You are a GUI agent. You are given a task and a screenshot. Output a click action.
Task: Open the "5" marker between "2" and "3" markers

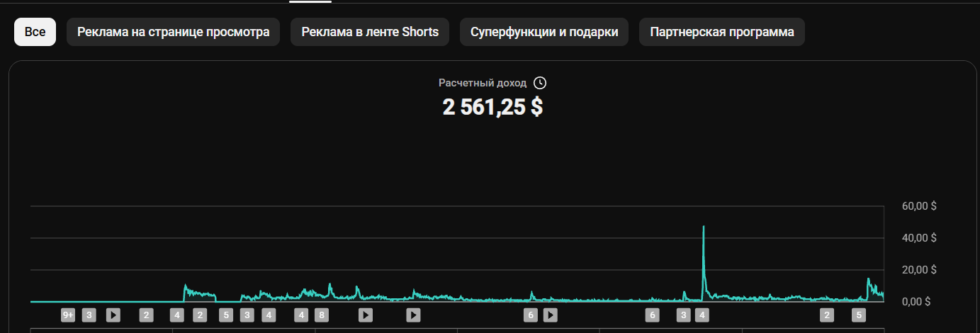click(226, 315)
